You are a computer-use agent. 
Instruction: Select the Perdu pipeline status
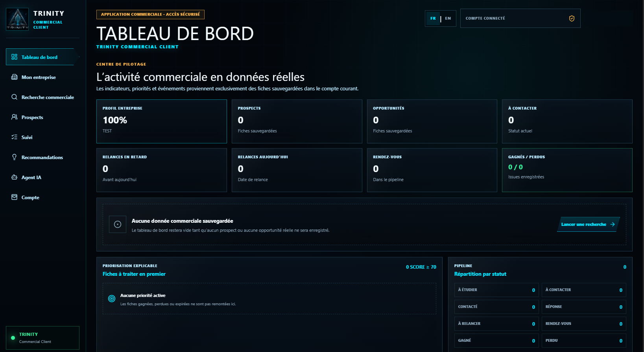(x=584, y=341)
